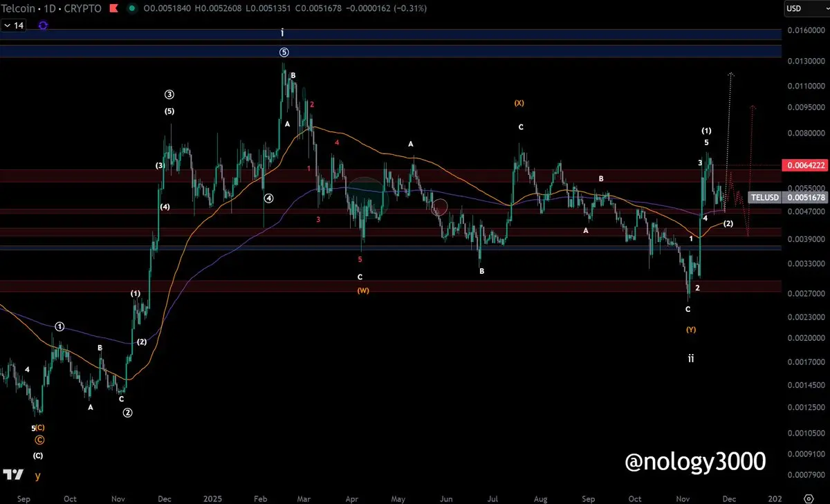This screenshot has height=504, width=830.
Task: Select the orange (W) wave label
Action: pos(363,291)
